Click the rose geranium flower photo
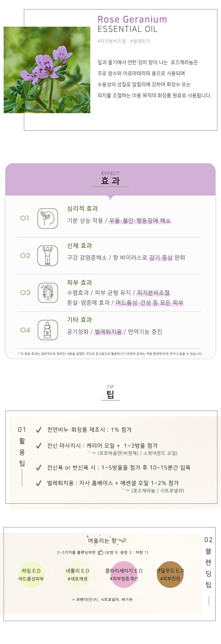The image size is (221, 644). pyautogui.click(x=47, y=70)
